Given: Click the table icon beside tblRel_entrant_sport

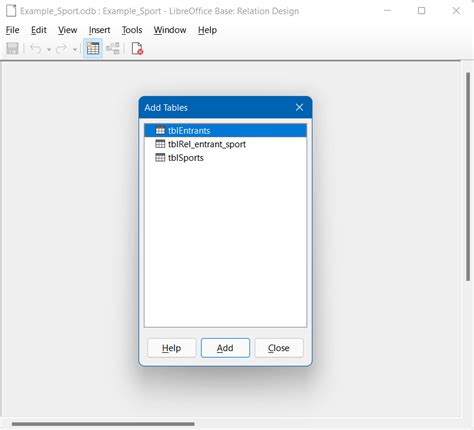Looking at the screenshot, I should click(x=160, y=144).
